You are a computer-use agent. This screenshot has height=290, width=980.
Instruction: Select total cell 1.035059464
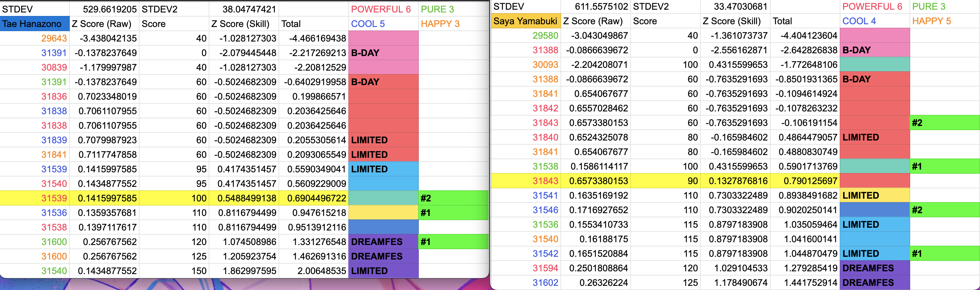pyautogui.click(x=805, y=225)
